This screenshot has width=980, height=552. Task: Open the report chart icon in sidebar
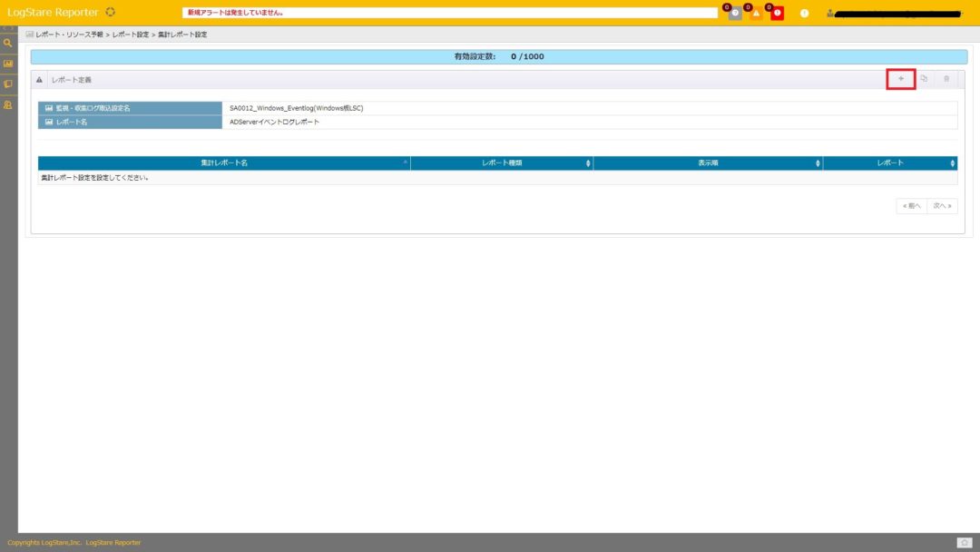(8, 64)
